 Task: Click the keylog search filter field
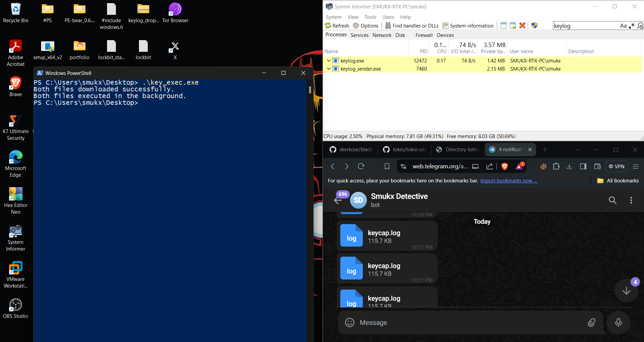[586, 26]
